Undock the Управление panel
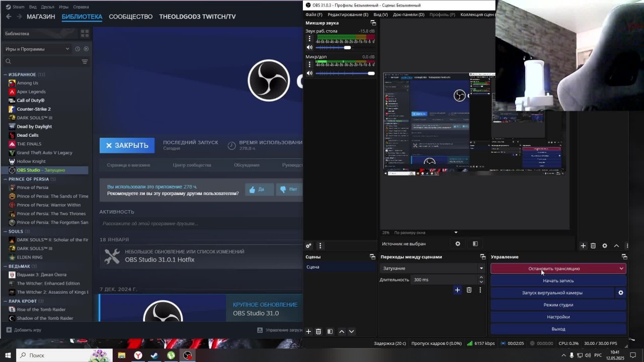This screenshot has width=644, height=362. point(624,256)
